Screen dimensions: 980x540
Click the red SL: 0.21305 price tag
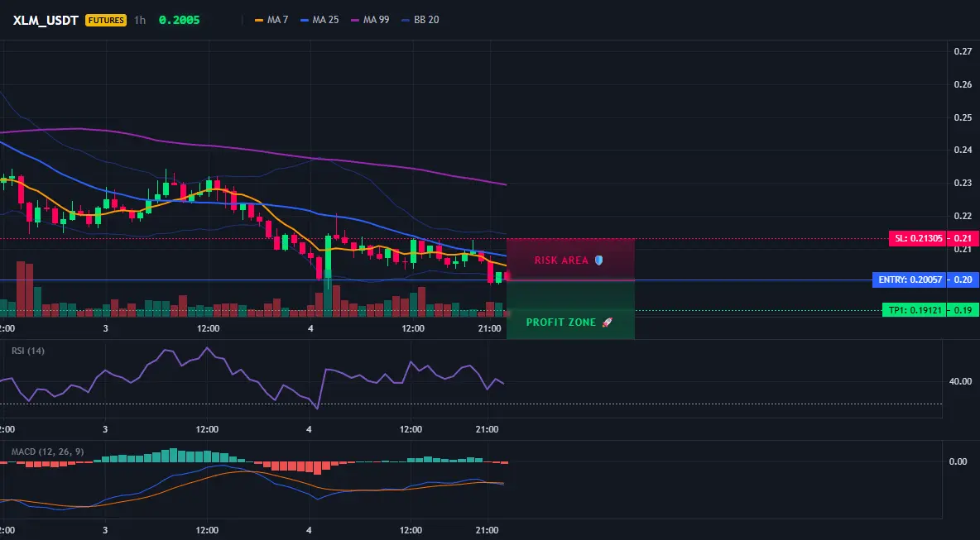[x=917, y=238]
